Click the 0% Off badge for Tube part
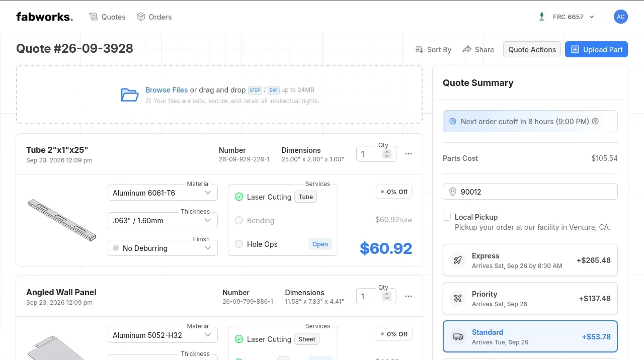Viewport: 644px width, 360px height. point(394,192)
